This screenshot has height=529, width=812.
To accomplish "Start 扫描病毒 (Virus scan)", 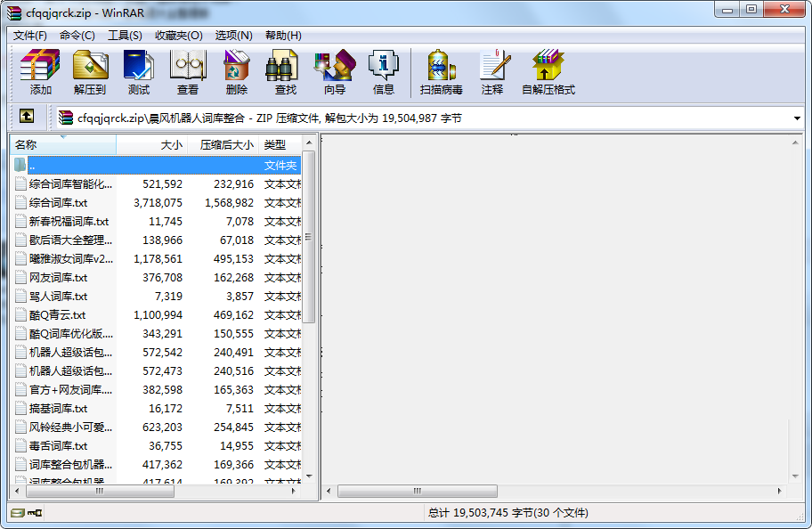I will click(442, 72).
